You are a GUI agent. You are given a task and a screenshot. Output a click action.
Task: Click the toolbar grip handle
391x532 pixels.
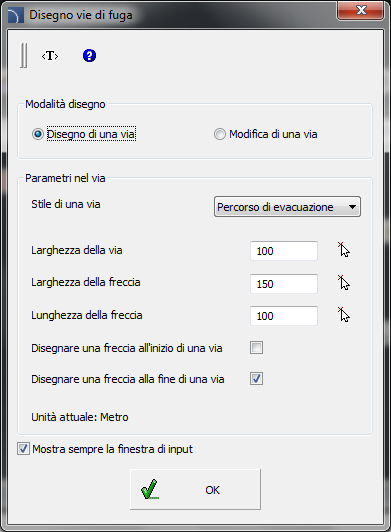coord(23,55)
